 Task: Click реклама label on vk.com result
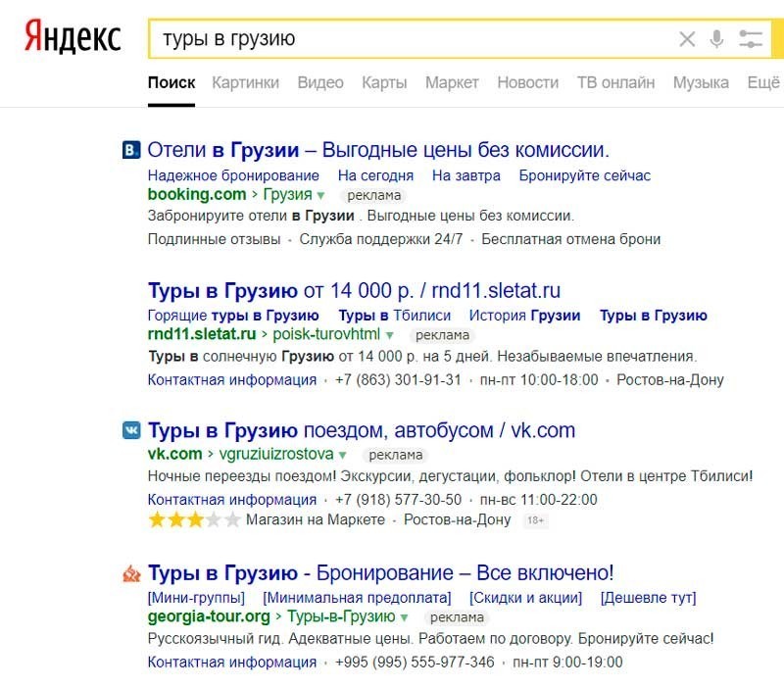[x=396, y=455]
